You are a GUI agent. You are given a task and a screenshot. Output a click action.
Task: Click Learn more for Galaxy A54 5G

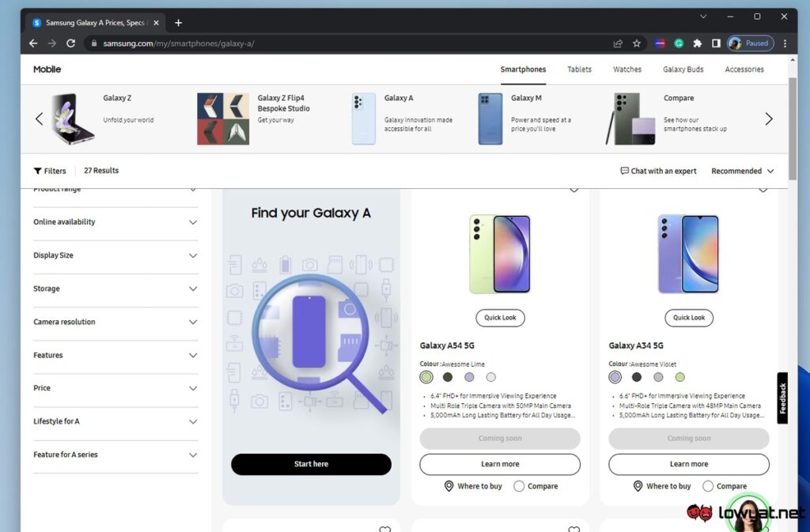pyautogui.click(x=500, y=464)
